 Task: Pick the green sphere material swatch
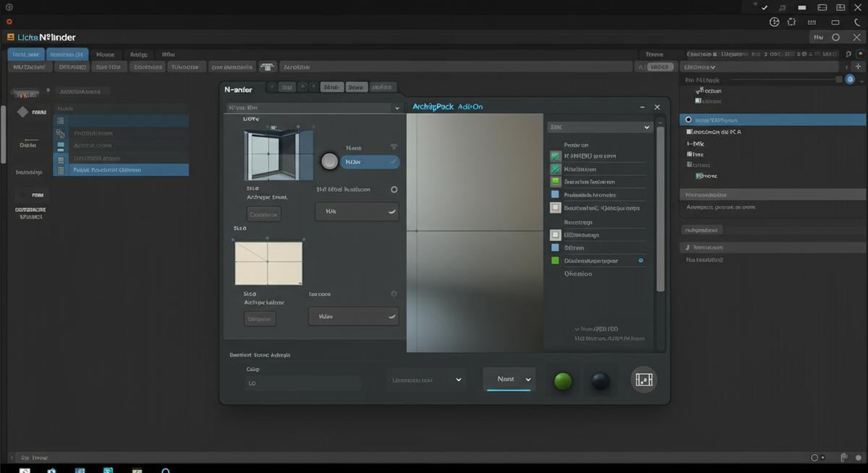pyautogui.click(x=563, y=380)
